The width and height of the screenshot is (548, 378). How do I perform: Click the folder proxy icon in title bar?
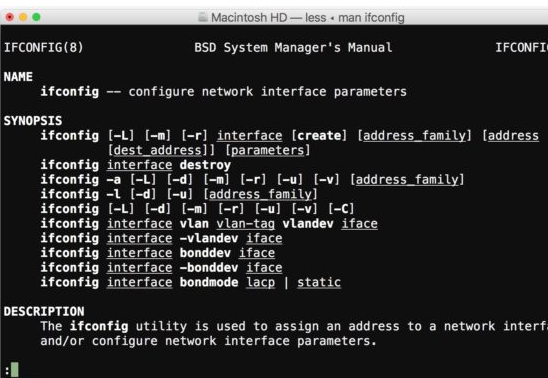point(203,17)
